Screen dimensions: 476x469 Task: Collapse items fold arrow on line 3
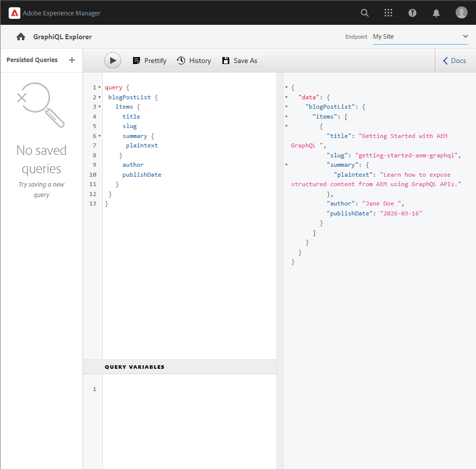tap(100, 107)
